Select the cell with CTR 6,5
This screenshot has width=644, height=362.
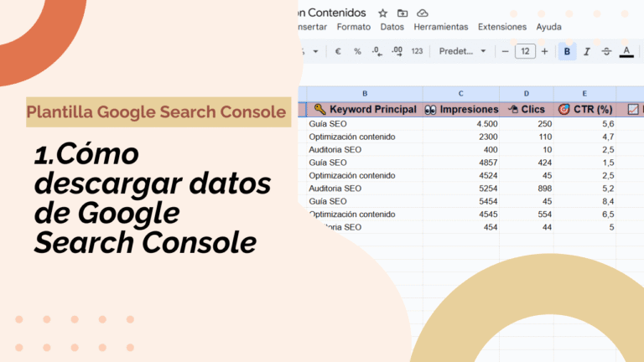(584, 215)
